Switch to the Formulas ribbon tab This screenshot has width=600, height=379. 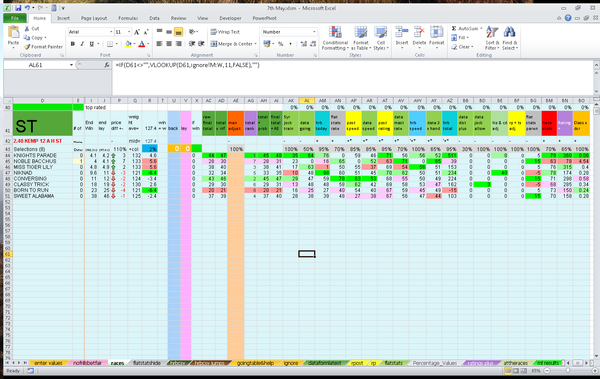[128, 18]
